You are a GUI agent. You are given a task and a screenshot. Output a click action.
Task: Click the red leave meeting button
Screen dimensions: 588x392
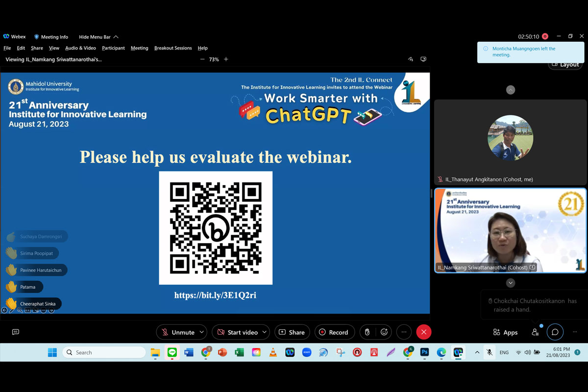423,332
